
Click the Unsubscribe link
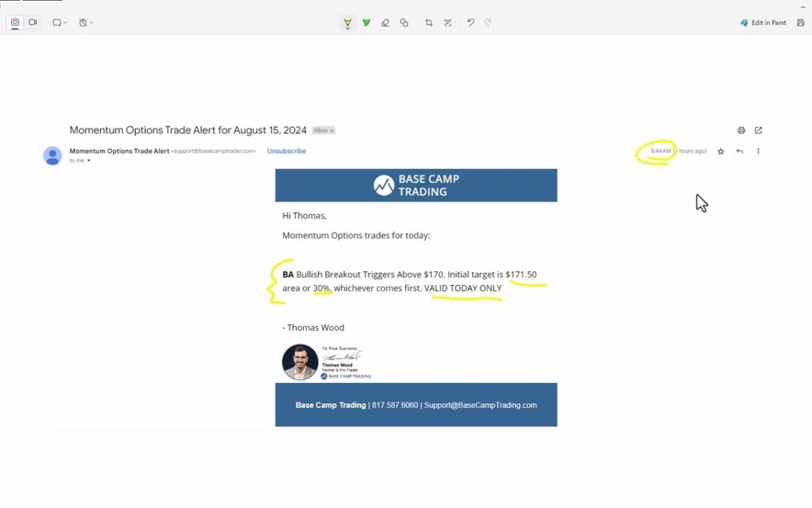(286, 151)
